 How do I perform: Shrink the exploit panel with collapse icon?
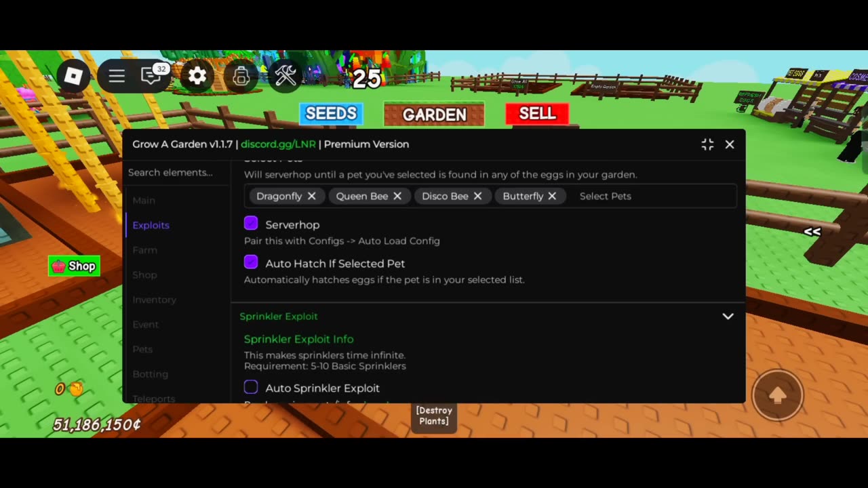tap(707, 144)
